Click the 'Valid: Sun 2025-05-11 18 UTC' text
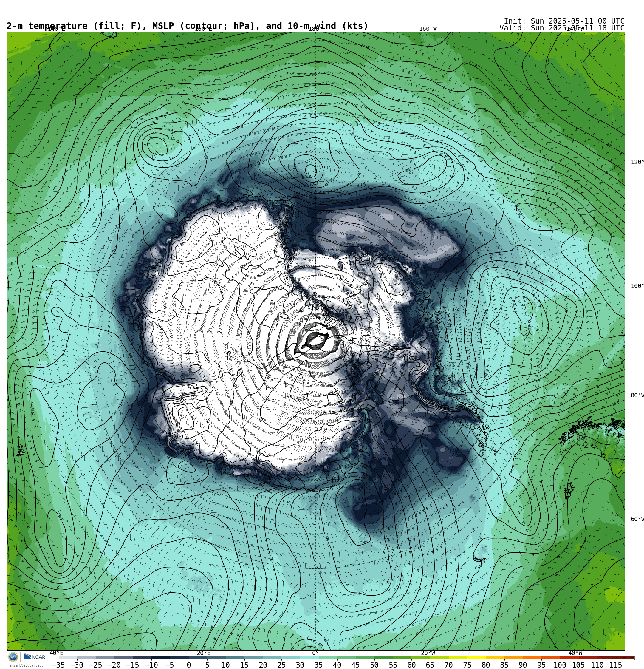Screen dimensions: 644x669 pos(562,28)
